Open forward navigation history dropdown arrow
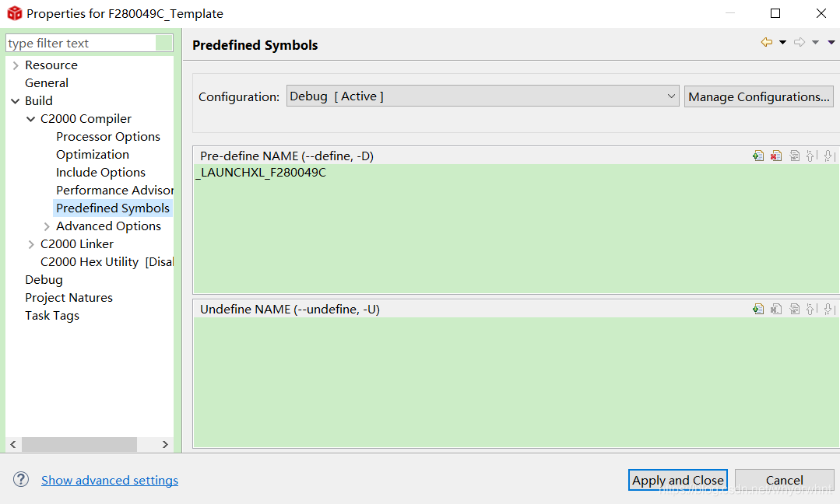 point(815,42)
